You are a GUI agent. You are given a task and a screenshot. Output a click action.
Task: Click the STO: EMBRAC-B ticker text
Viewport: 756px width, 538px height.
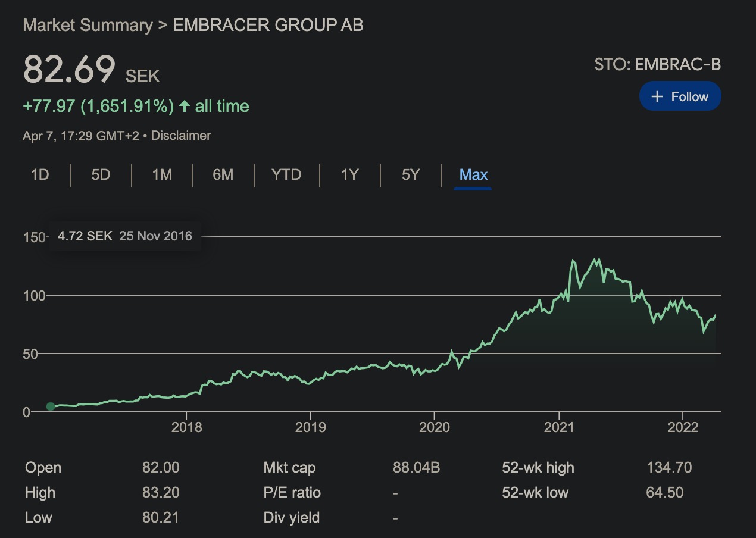click(657, 64)
